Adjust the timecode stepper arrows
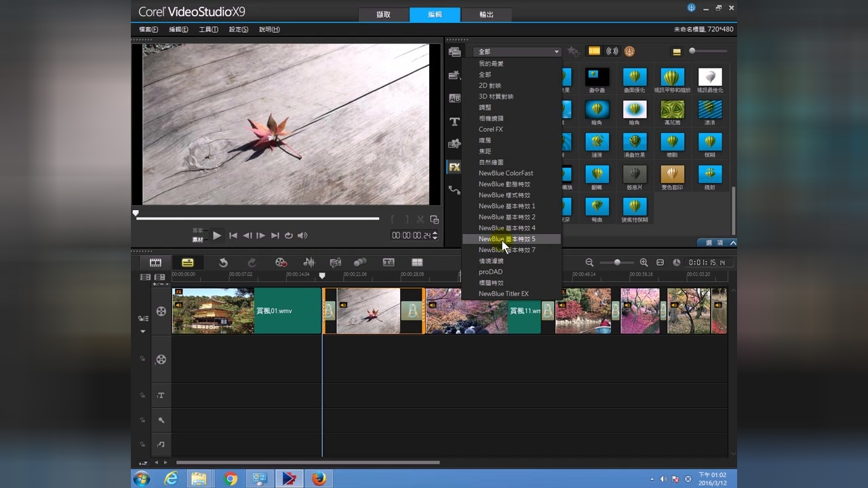This screenshot has width=868, height=488. pyautogui.click(x=435, y=235)
